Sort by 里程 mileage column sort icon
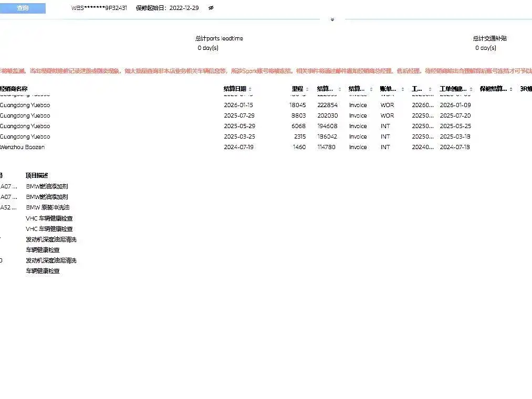532x399 pixels. [x=308, y=89]
